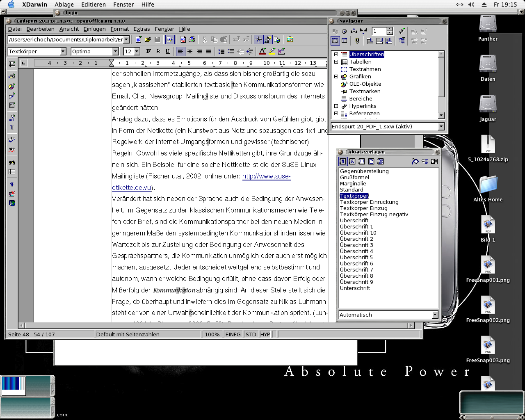Image resolution: width=525 pixels, height=420 pixels.
Task: Click the Export as PDF icon
Action: click(x=183, y=40)
